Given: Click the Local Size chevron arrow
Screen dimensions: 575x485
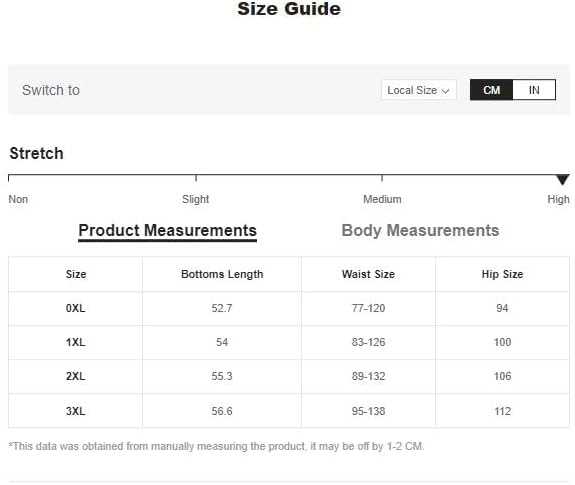Looking at the screenshot, I should click(446, 91).
